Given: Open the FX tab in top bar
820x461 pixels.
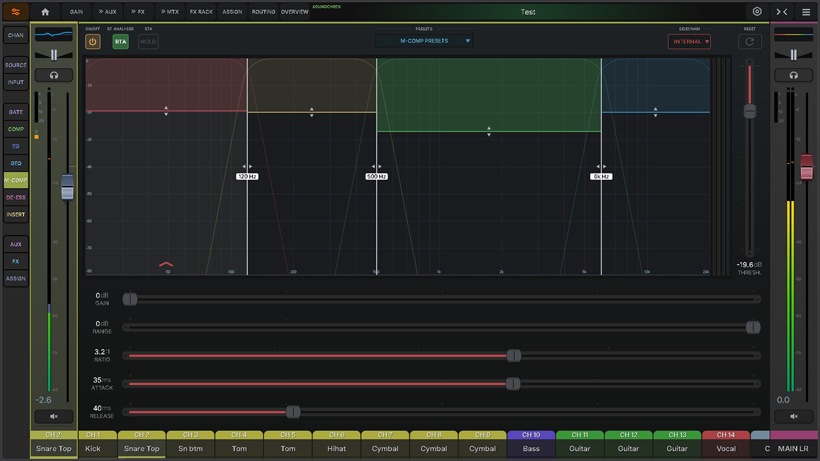Looking at the screenshot, I should click(138, 11).
